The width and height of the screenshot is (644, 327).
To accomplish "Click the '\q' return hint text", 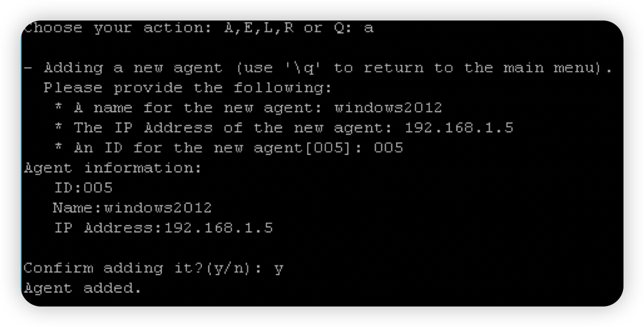I will pos(303,67).
